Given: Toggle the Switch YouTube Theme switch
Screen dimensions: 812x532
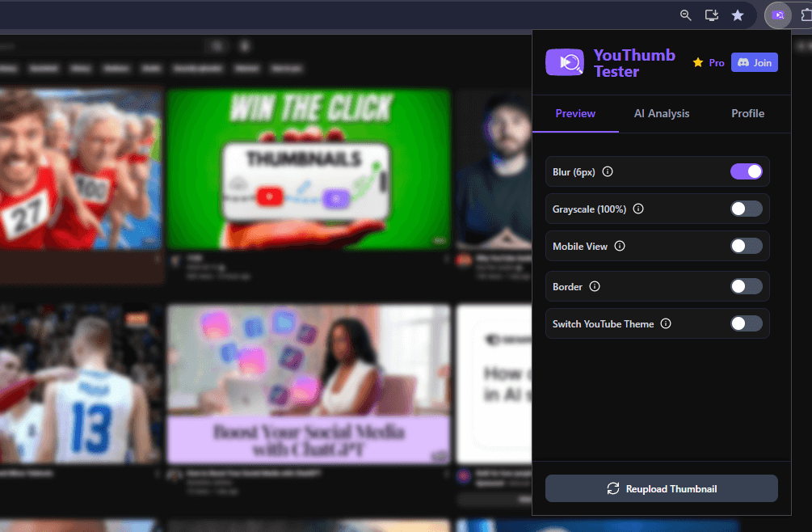Looking at the screenshot, I should [x=746, y=323].
